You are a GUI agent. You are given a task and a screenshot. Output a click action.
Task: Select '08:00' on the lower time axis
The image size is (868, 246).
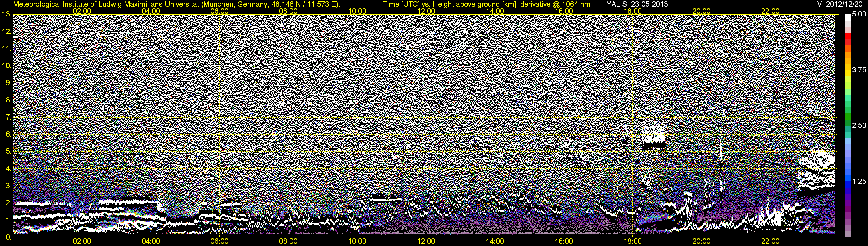coord(289,242)
